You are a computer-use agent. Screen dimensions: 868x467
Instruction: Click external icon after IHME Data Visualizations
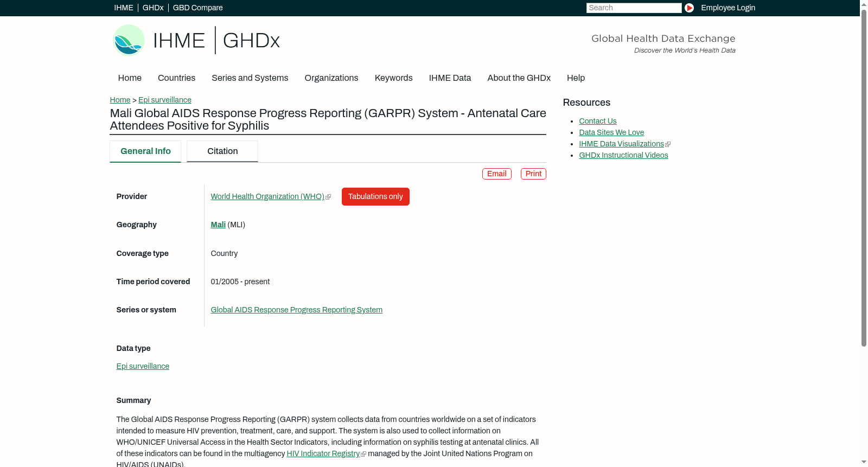tap(668, 144)
